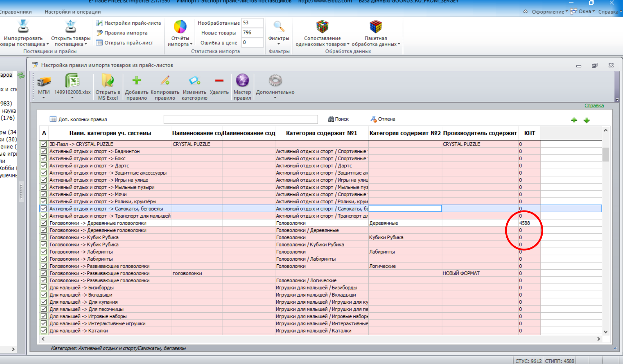This screenshot has height=364, width=623.
Task: Open Настройки прайс-листа
Action: [128, 23]
